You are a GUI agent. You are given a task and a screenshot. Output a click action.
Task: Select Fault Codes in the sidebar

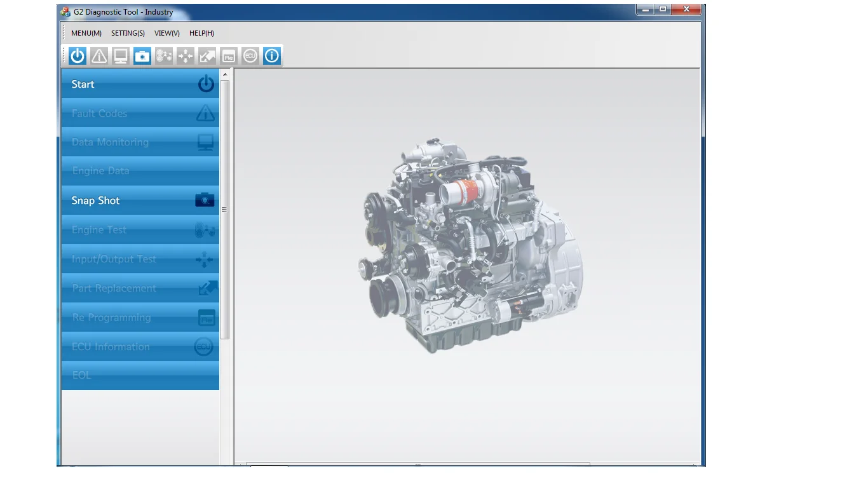click(140, 114)
